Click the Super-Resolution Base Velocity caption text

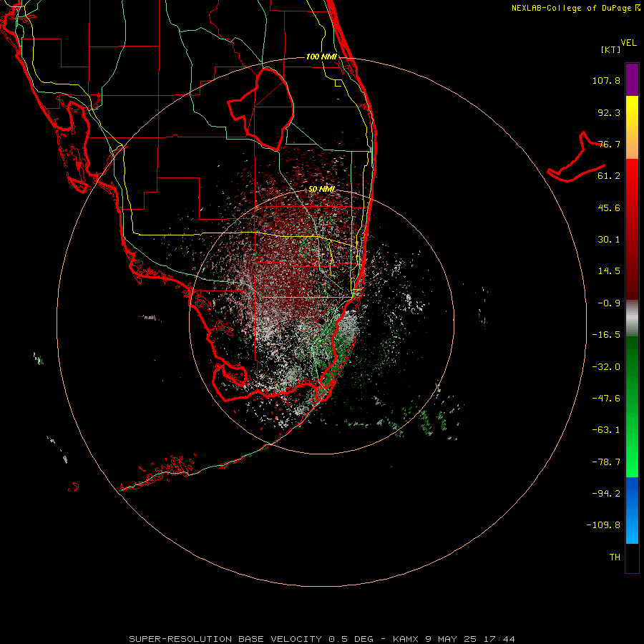click(321, 639)
